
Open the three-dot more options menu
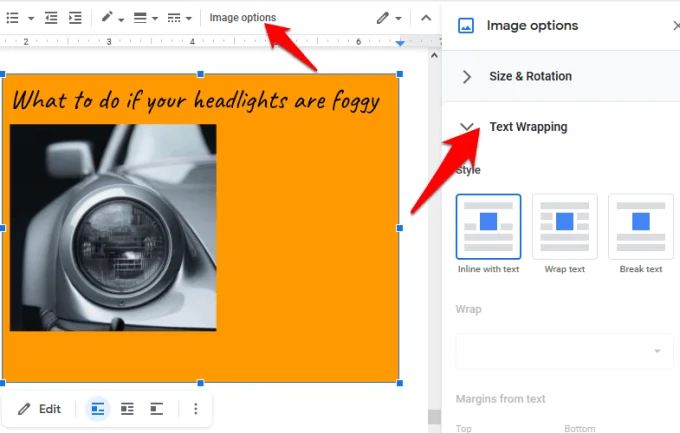tap(196, 409)
